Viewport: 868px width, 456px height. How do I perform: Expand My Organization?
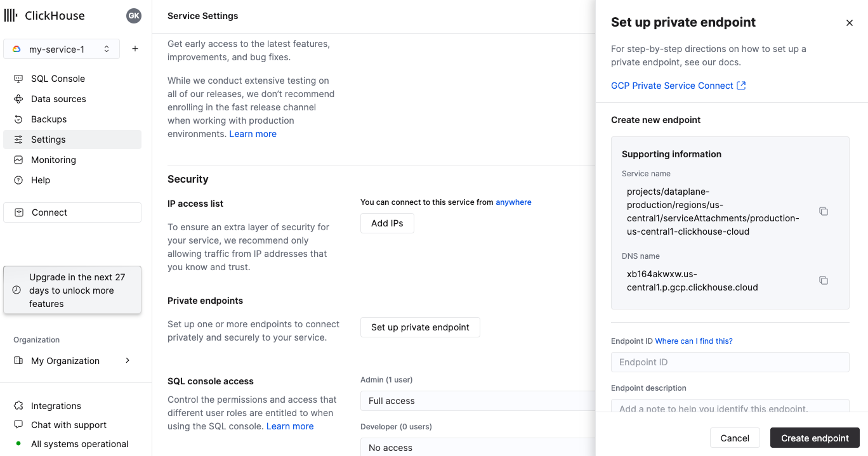coord(66,360)
